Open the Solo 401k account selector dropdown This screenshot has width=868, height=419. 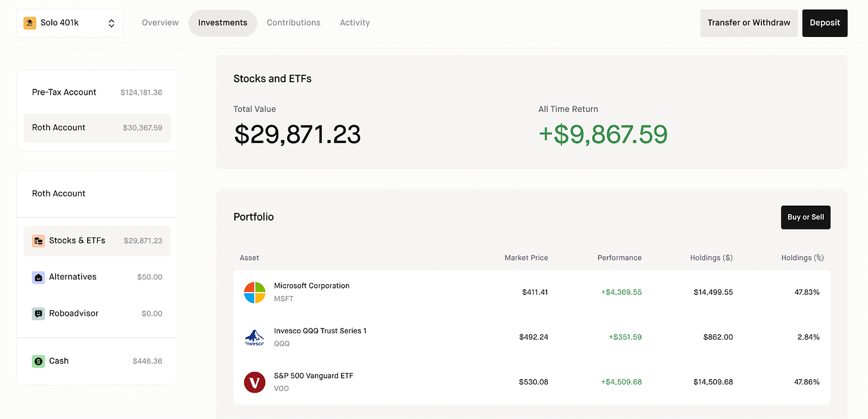click(x=70, y=23)
